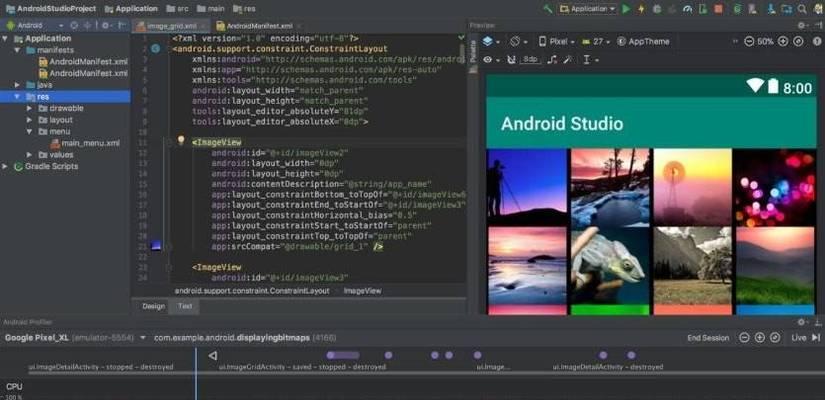Run the app with green play button

coord(626,8)
